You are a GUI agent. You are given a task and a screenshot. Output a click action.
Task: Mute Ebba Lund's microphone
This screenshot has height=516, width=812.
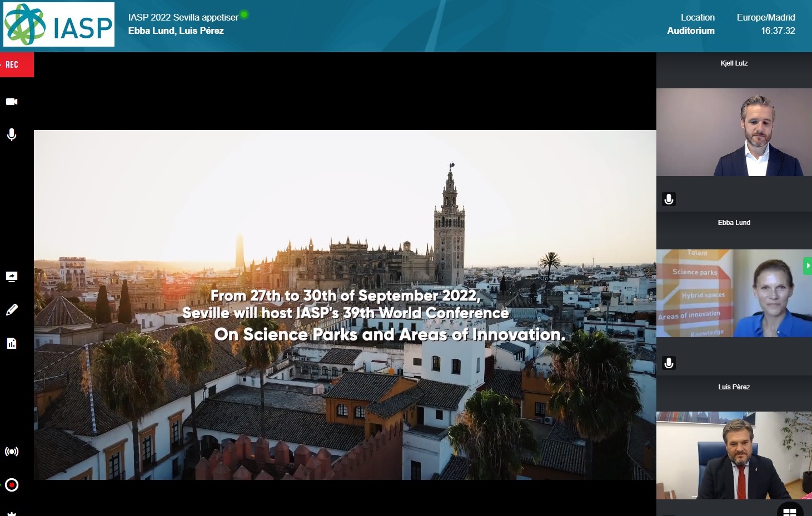(x=669, y=363)
